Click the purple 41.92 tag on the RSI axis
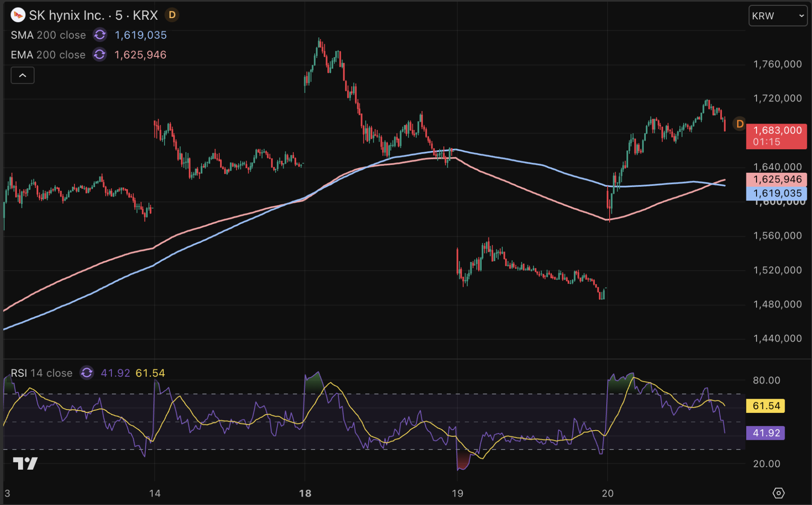Screen dimensions: 812x505 766,433
